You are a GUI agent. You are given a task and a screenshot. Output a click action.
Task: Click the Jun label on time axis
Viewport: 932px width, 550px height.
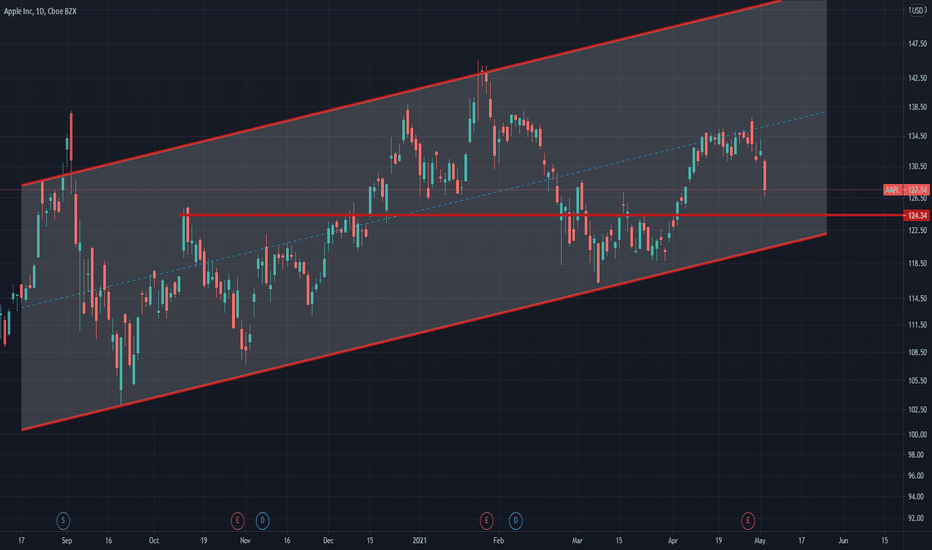[x=843, y=540]
